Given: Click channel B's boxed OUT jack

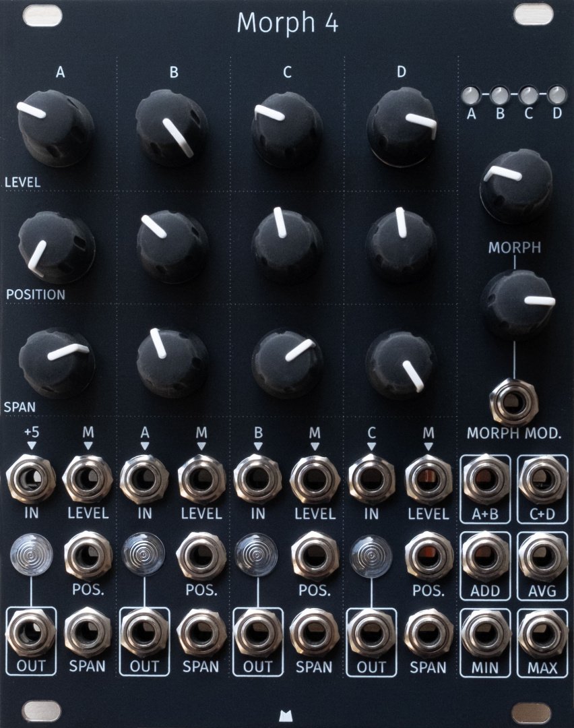Looking at the screenshot, I should click(144, 633).
